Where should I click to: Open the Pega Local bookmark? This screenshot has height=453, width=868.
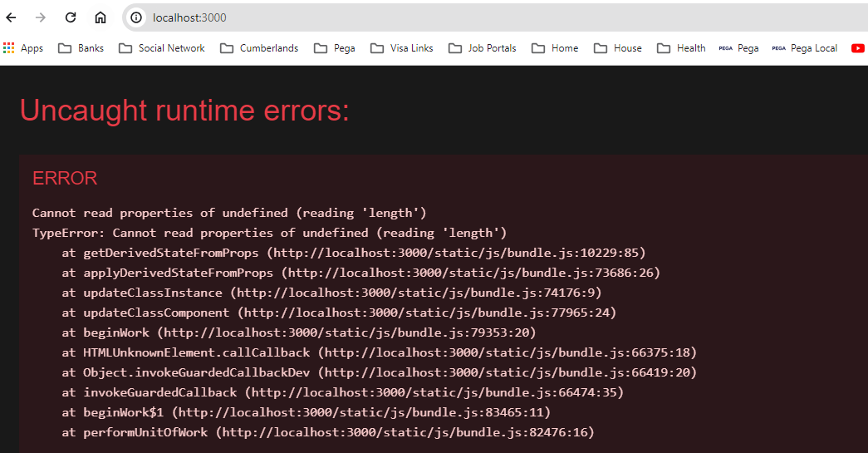(x=805, y=48)
